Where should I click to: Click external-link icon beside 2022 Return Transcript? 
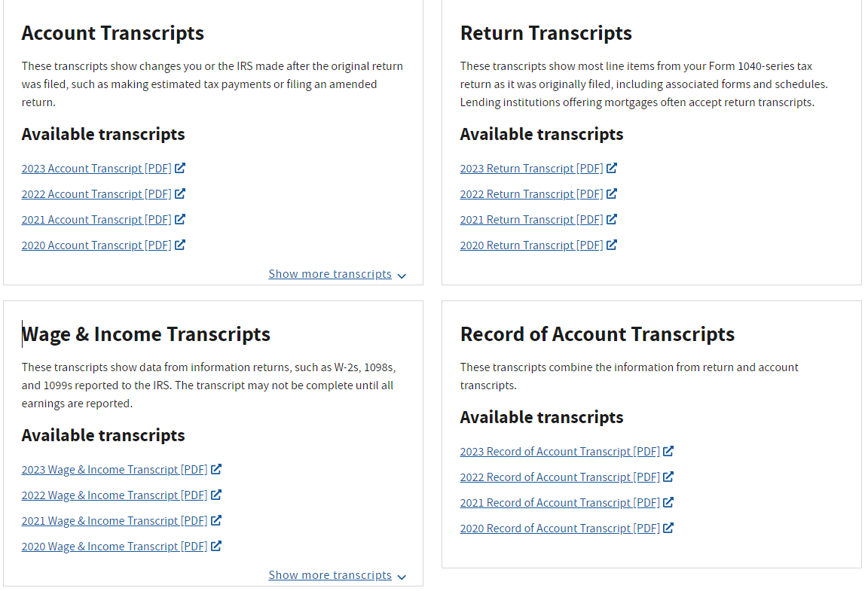612,193
